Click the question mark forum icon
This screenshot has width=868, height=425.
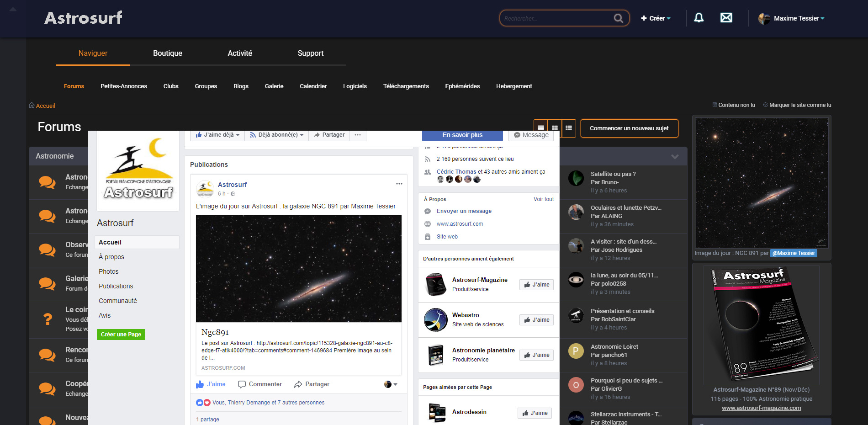pyautogui.click(x=48, y=319)
